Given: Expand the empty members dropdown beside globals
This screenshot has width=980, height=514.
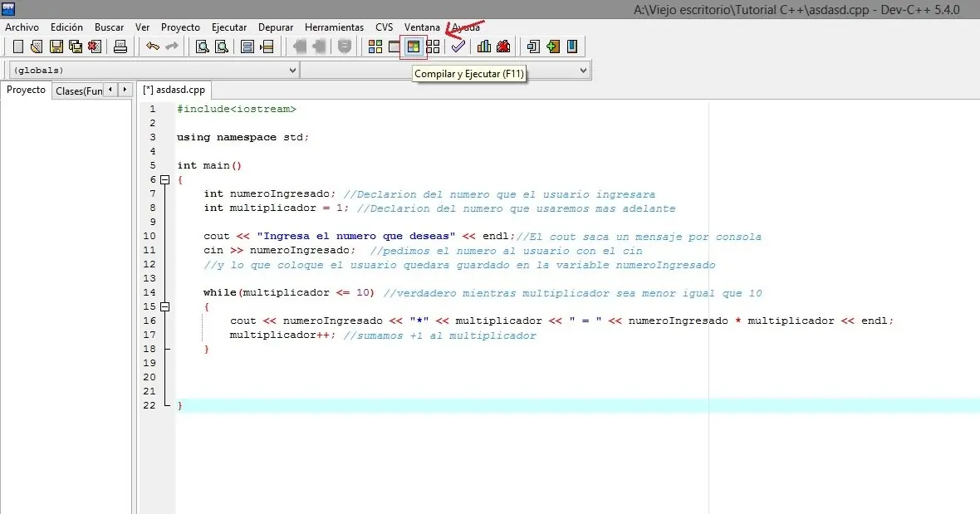Looking at the screenshot, I should [x=583, y=71].
